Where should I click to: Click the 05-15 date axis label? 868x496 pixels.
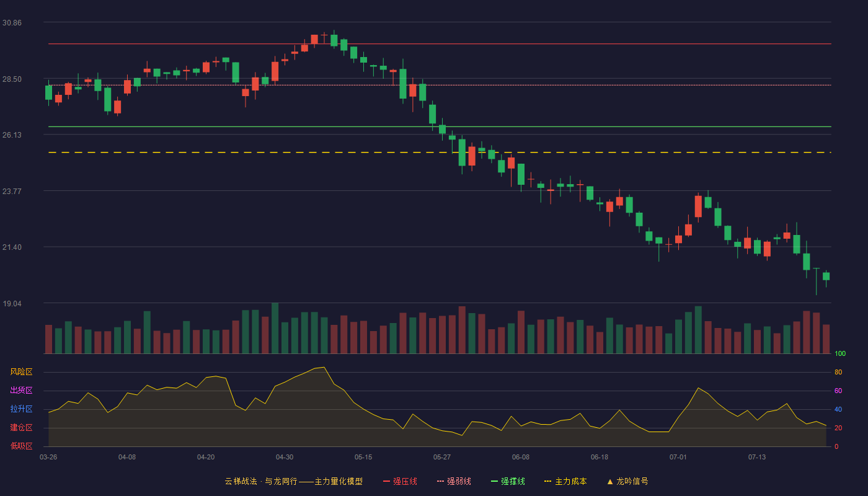(x=363, y=457)
